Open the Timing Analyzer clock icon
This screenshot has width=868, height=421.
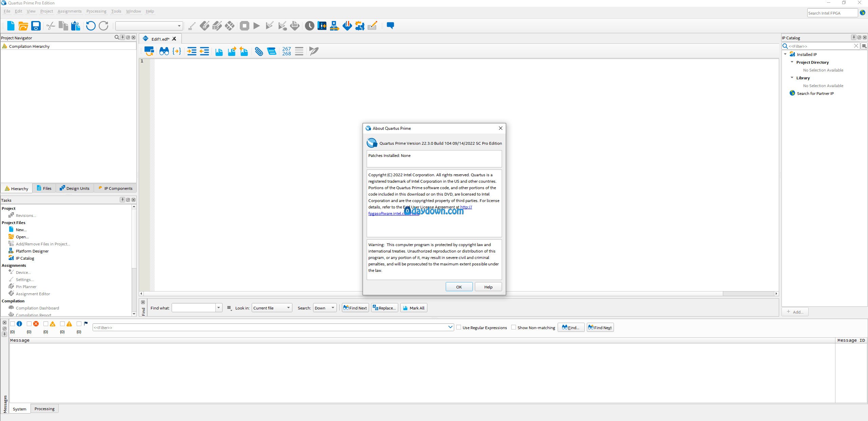click(x=309, y=26)
